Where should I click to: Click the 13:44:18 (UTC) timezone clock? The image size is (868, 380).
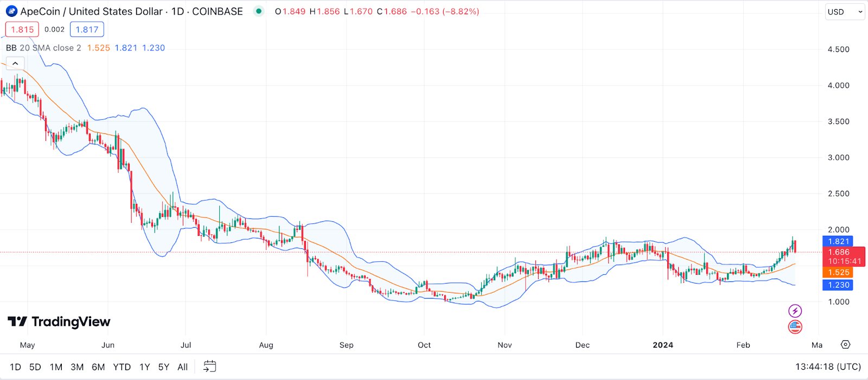[x=828, y=367]
